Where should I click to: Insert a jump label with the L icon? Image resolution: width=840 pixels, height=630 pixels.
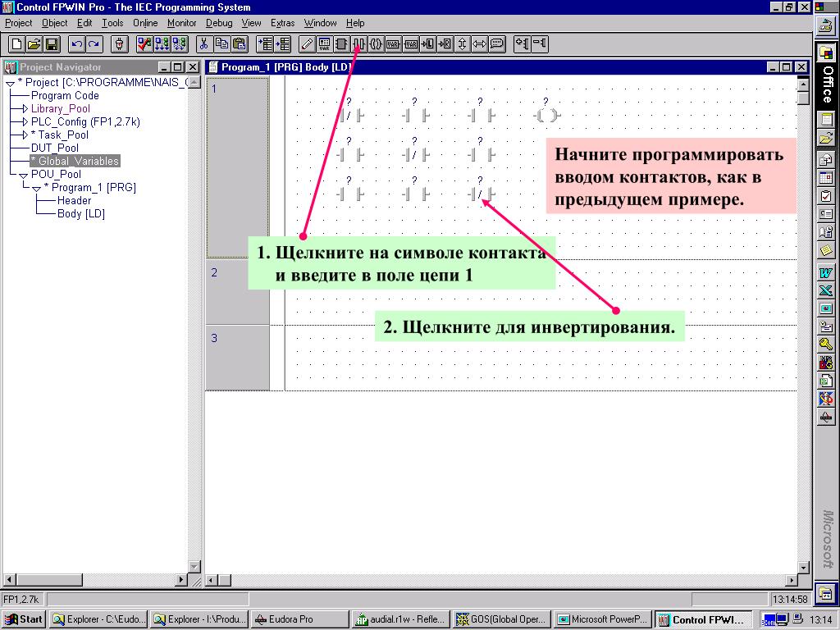tap(427, 44)
